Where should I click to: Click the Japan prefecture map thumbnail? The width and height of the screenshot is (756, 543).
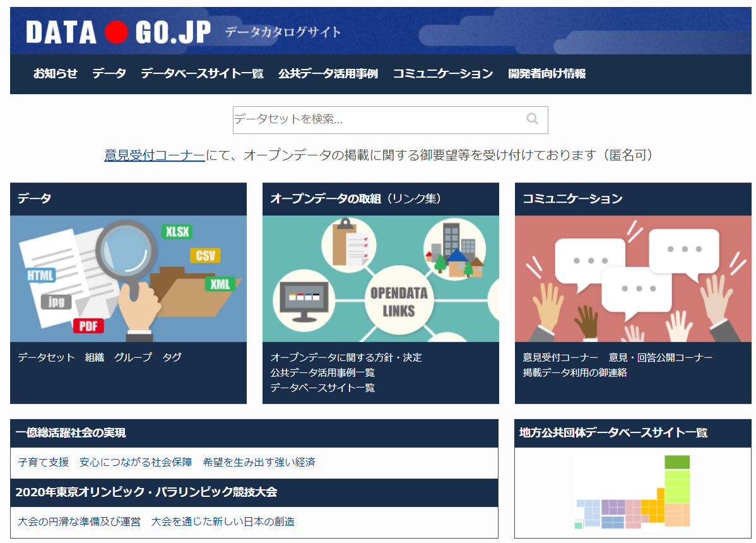(x=632, y=492)
